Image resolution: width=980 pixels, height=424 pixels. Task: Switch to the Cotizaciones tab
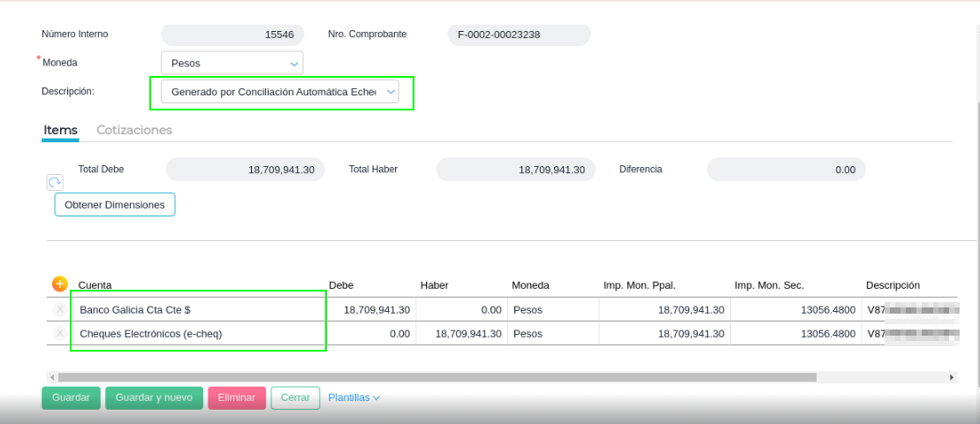[134, 130]
